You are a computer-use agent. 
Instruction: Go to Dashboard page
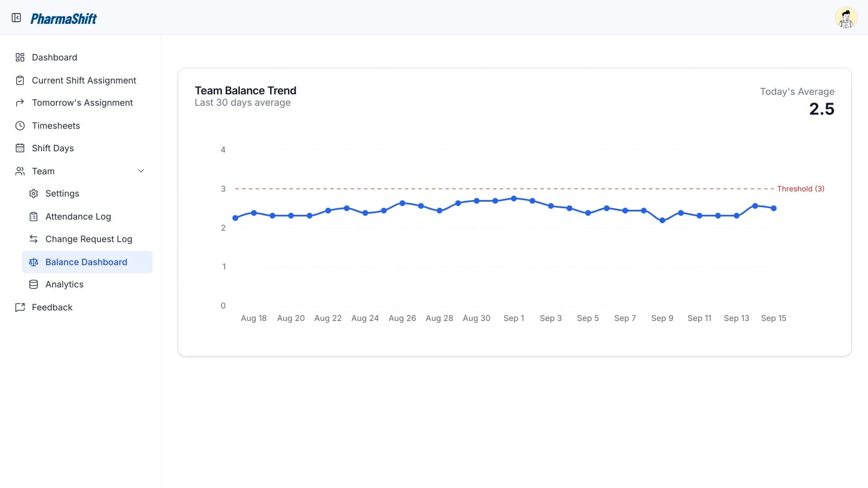click(54, 57)
